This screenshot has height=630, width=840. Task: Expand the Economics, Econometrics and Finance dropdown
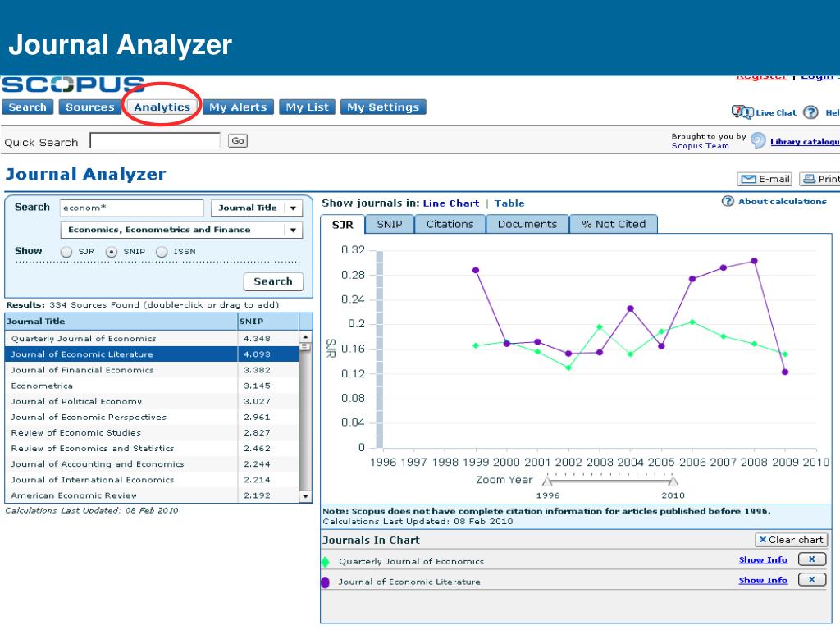(x=181, y=230)
